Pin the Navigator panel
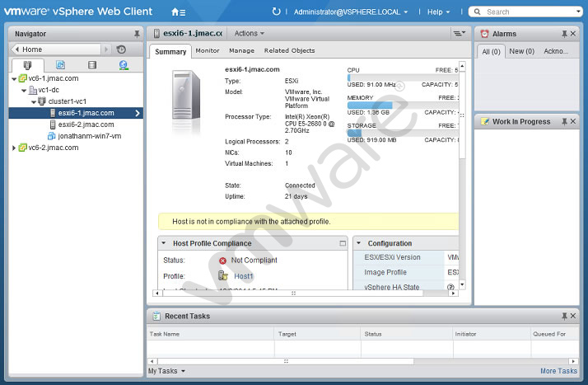588x385 pixels. (137, 34)
